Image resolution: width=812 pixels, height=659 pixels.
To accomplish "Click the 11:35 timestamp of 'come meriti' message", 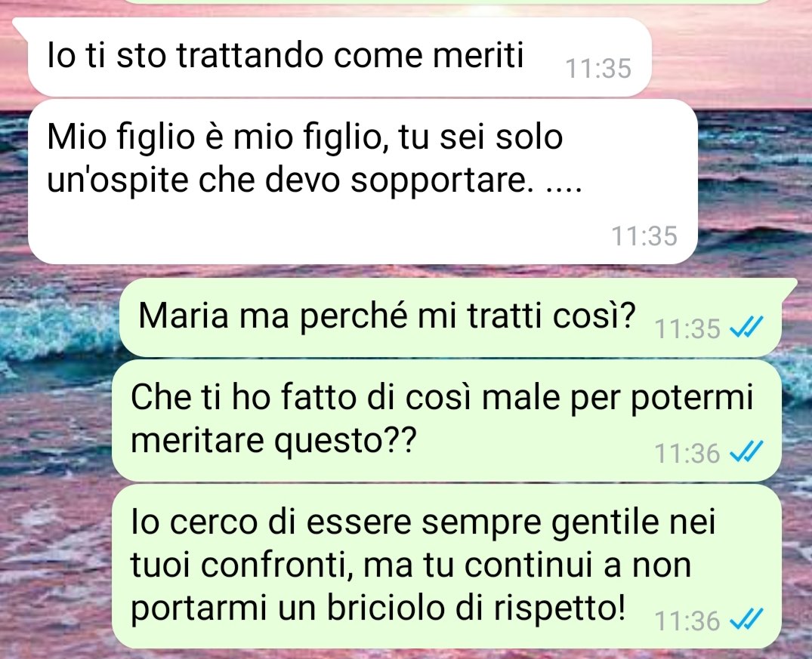I will point(598,69).
